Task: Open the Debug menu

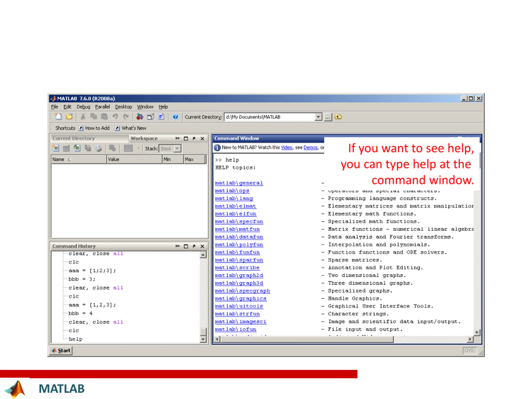Action: point(83,107)
